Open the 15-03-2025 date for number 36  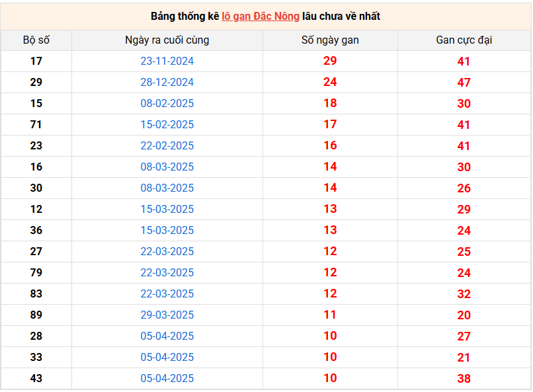[167, 231]
